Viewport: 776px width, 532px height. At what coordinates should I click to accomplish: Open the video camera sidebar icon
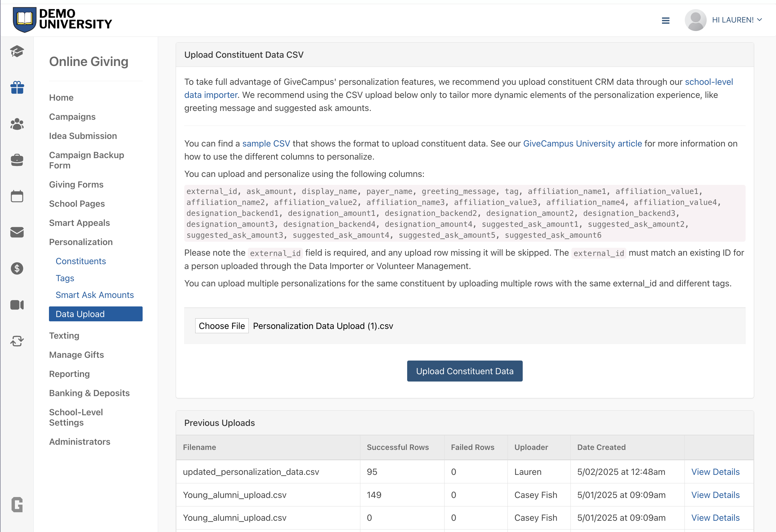[17, 305]
